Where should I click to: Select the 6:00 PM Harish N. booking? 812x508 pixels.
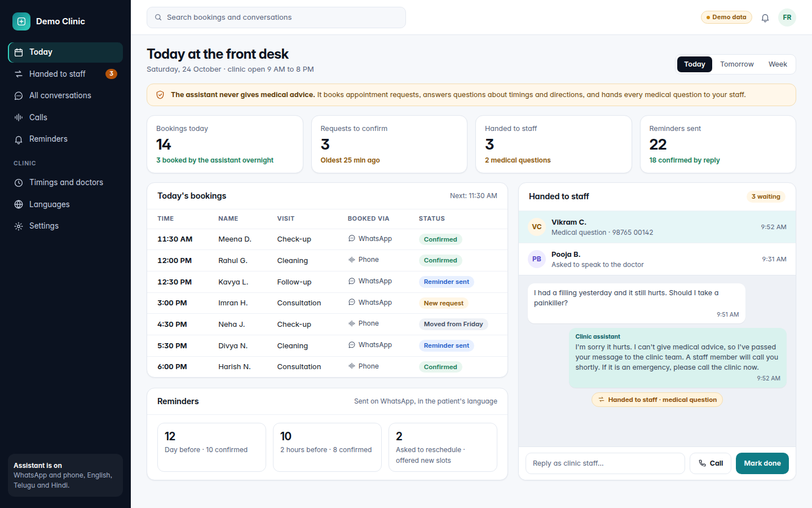327,367
